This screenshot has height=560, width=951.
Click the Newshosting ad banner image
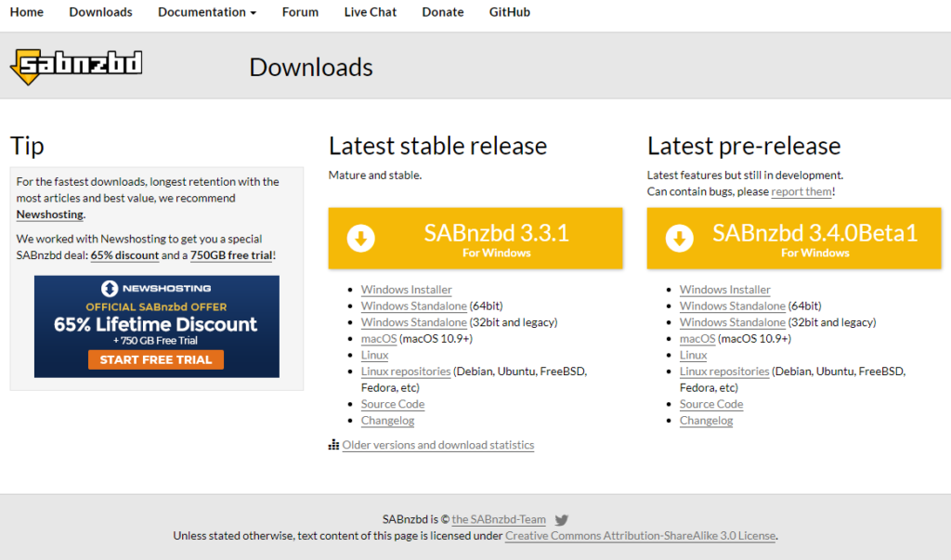(x=156, y=326)
